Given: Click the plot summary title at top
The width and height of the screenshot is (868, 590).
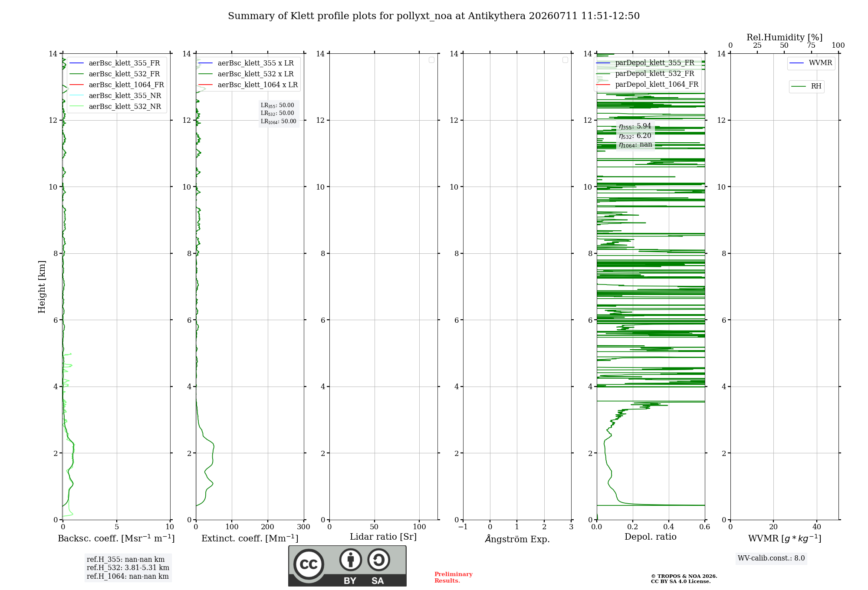Looking at the screenshot, I should [x=434, y=16].
